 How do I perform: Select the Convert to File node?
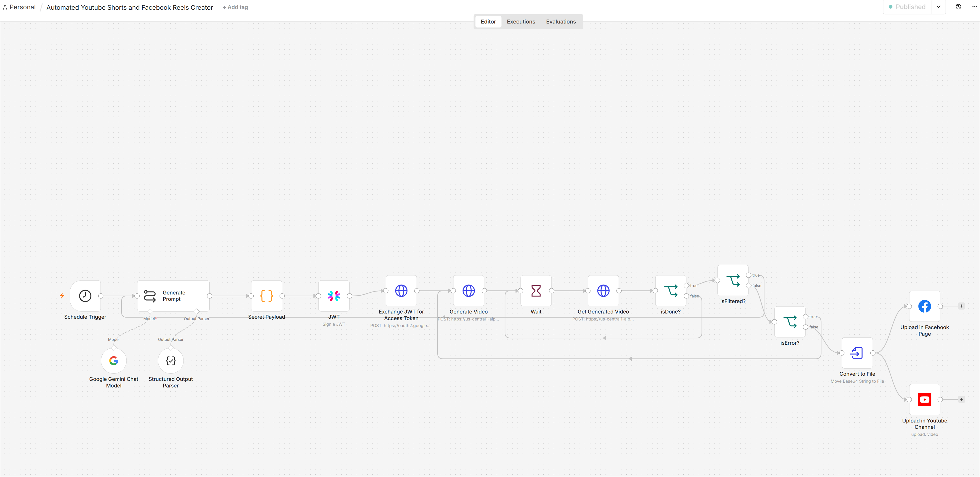pyautogui.click(x=857, y=353)
